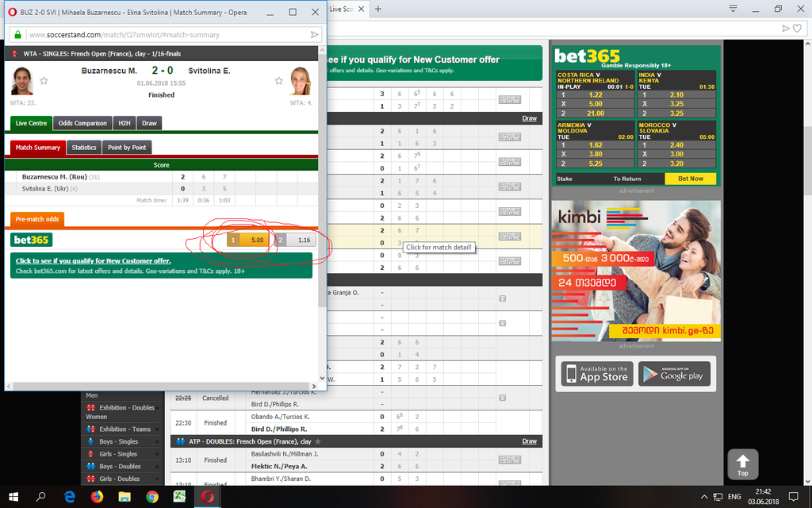The image size is (812, 508).
Task: Click the main window send arrow icon
Action: tap(786, 29)
